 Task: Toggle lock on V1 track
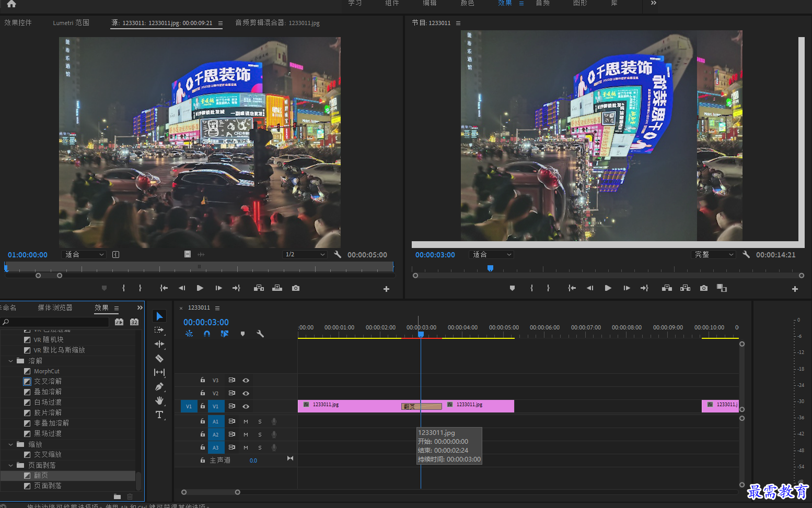[203, 406]
